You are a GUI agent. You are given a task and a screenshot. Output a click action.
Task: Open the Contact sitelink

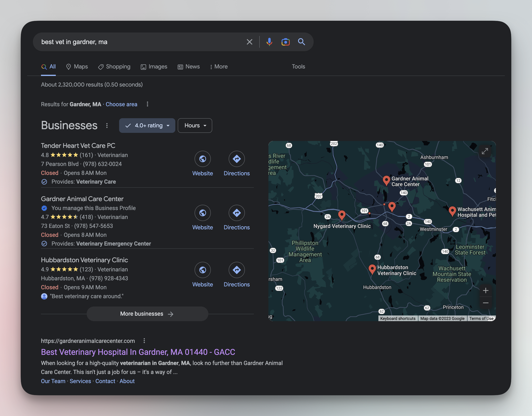point(105,381)
